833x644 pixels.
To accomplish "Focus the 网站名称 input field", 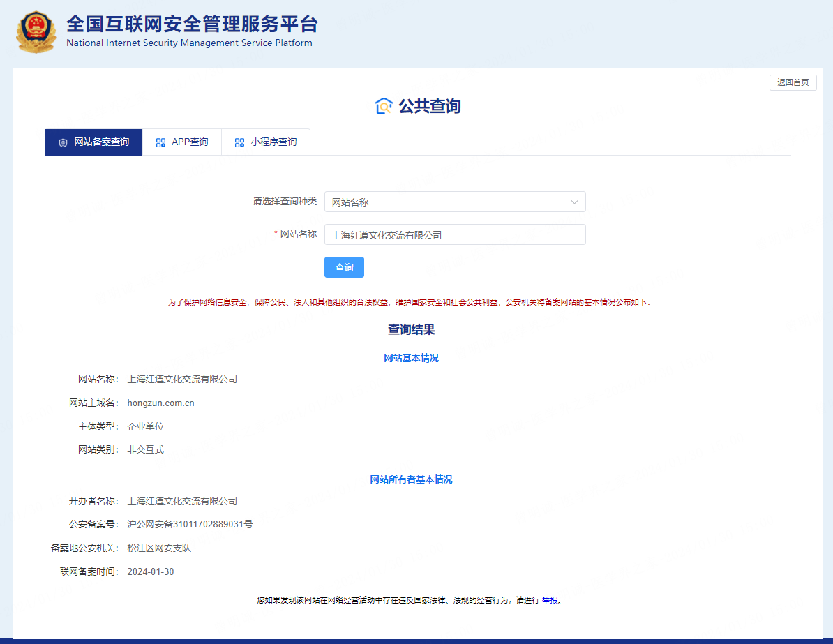I will (455, 234).
